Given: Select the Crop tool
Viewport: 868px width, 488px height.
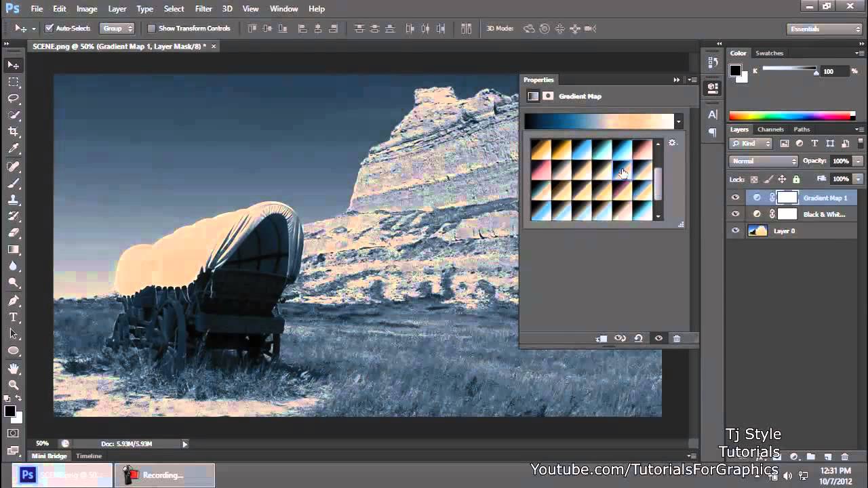Looking at the screenshot, I should (14, 132).
